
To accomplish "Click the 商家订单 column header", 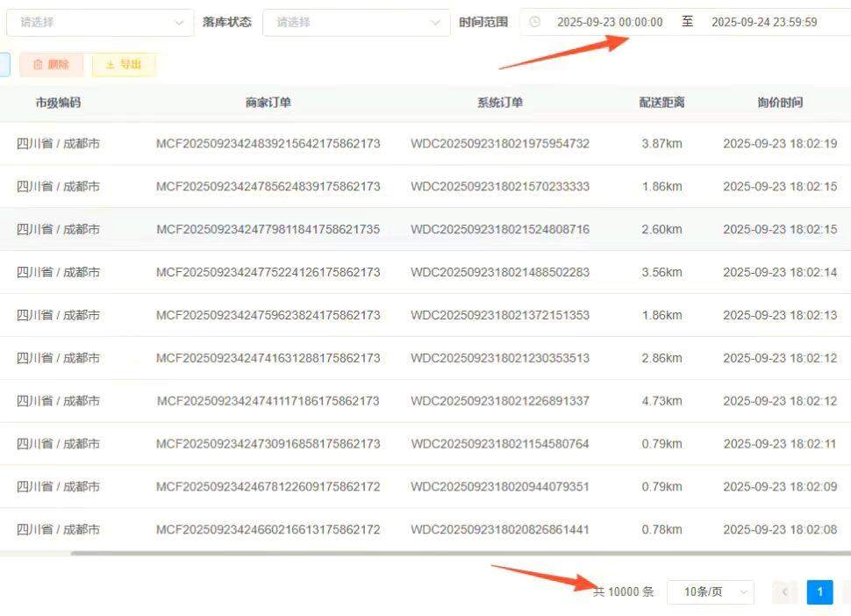I will (x=266, y=102).
